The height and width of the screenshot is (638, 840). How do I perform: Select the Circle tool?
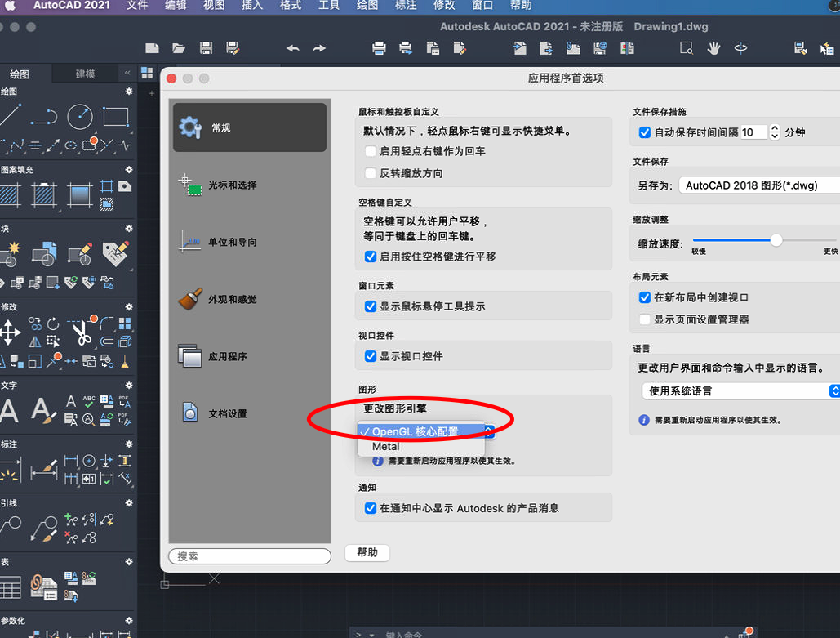80,116
